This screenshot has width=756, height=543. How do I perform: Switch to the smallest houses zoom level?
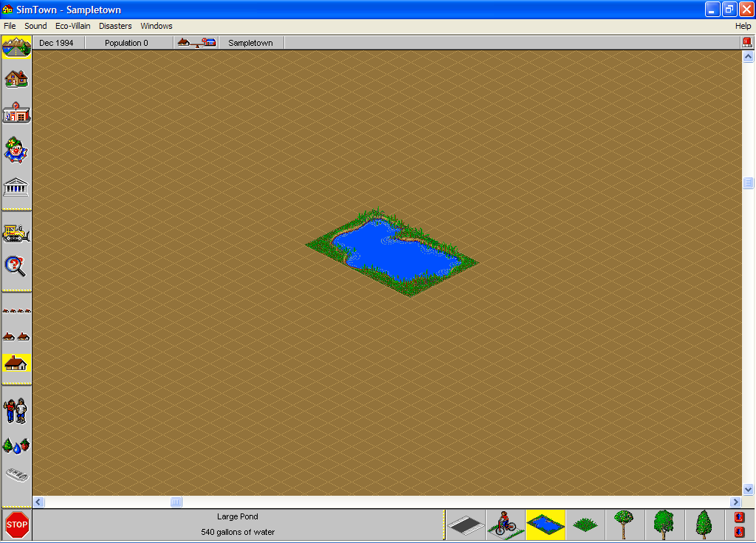[x=16, y=312]
